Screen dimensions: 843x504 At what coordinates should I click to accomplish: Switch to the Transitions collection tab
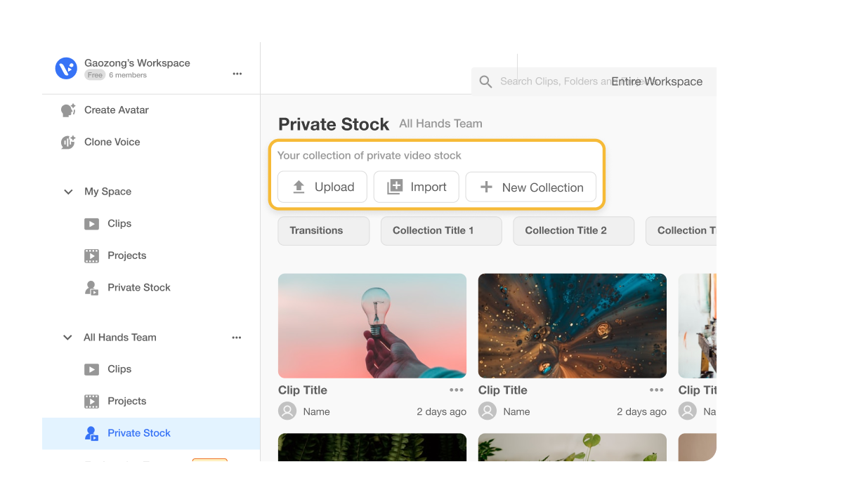pos(323,230)
